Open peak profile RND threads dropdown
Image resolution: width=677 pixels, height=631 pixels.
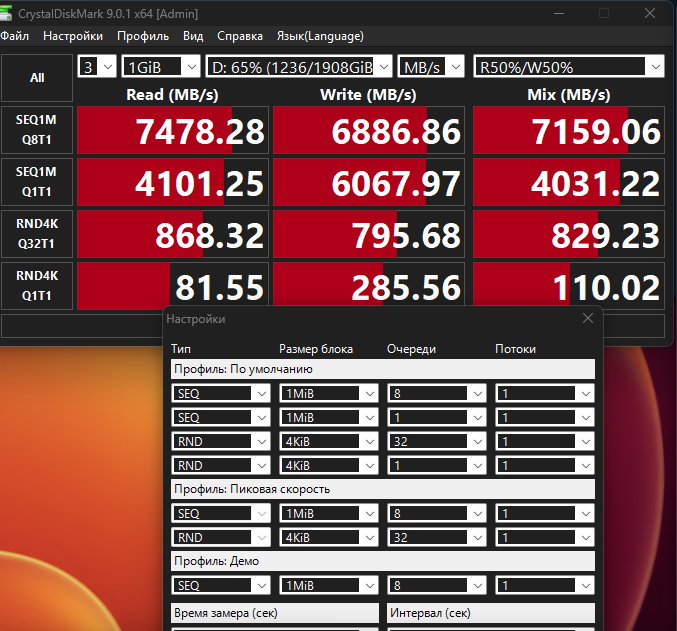pos(544,537)
